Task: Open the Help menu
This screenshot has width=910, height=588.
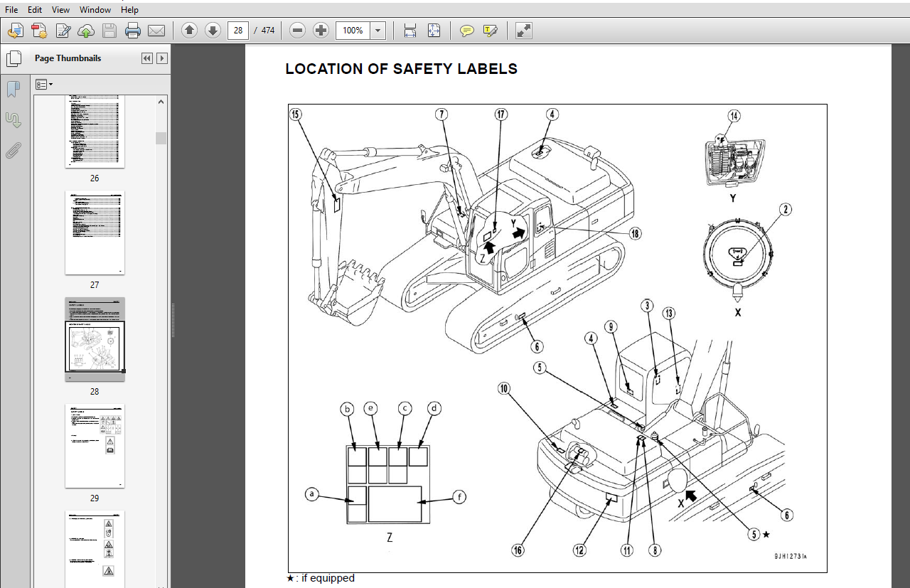Action: click(x=129, y=10)
